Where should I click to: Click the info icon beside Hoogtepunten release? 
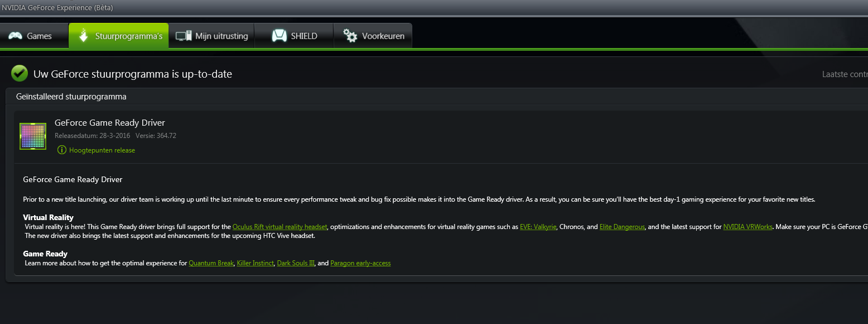coord(62,150)
